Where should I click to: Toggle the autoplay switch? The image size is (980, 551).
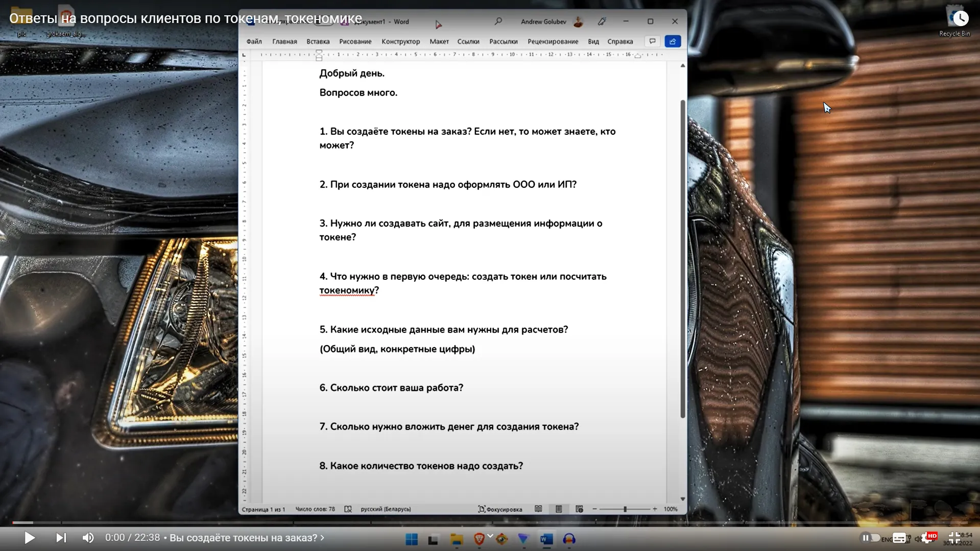click(x=871, y=538)
